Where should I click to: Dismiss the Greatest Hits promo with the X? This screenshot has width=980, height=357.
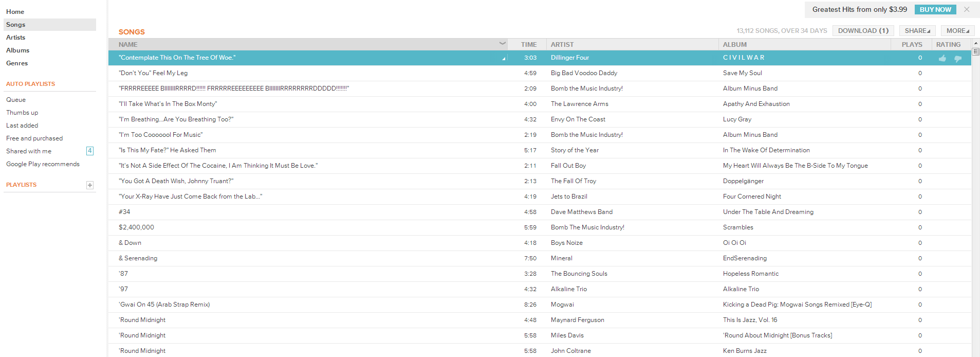click(967, 9)
